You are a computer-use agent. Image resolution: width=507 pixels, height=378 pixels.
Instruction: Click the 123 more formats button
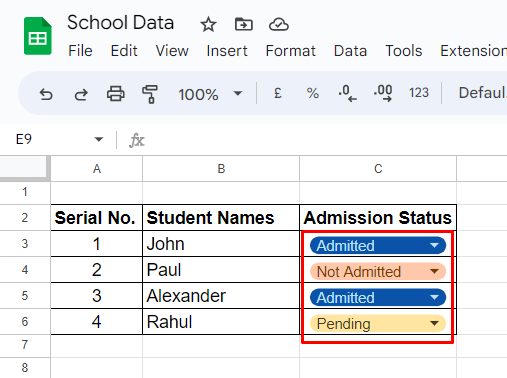point(419,93)
